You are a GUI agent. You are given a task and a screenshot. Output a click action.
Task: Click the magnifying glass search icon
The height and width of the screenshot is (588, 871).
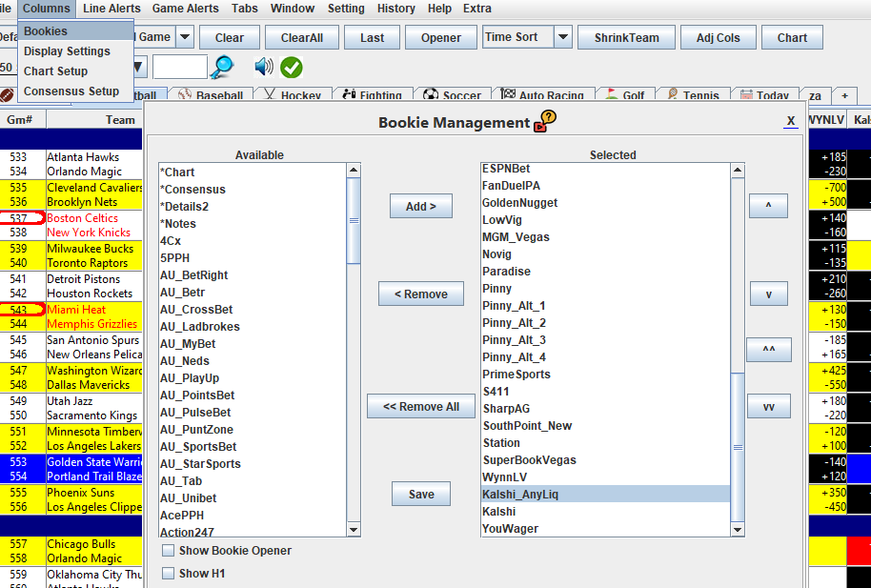[x=222, y=68]
